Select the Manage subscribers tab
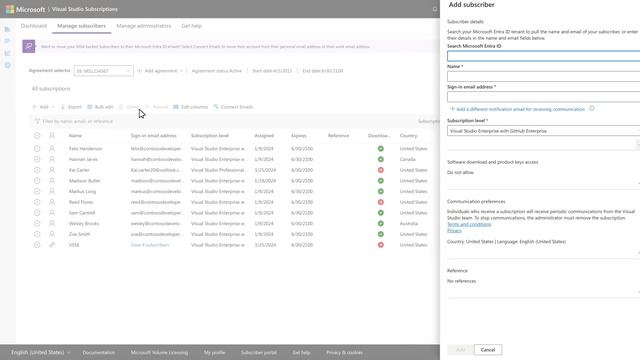Image resolution: width=640 pixels, height=360 pixels. [81, 26]
